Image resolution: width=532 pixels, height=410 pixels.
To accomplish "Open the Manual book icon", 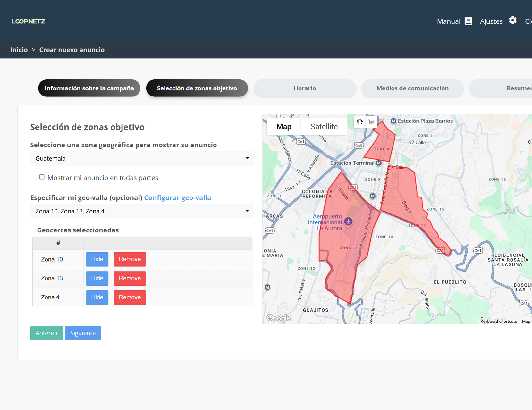I will tap(468, 21).
